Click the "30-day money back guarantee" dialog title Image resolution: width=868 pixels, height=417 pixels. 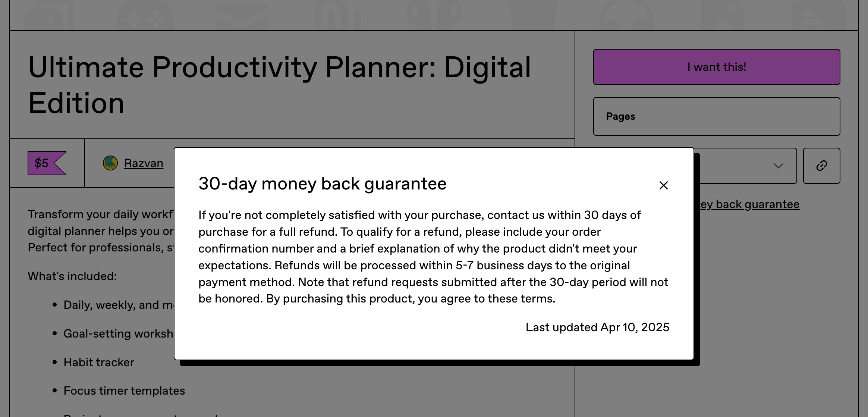322,184
